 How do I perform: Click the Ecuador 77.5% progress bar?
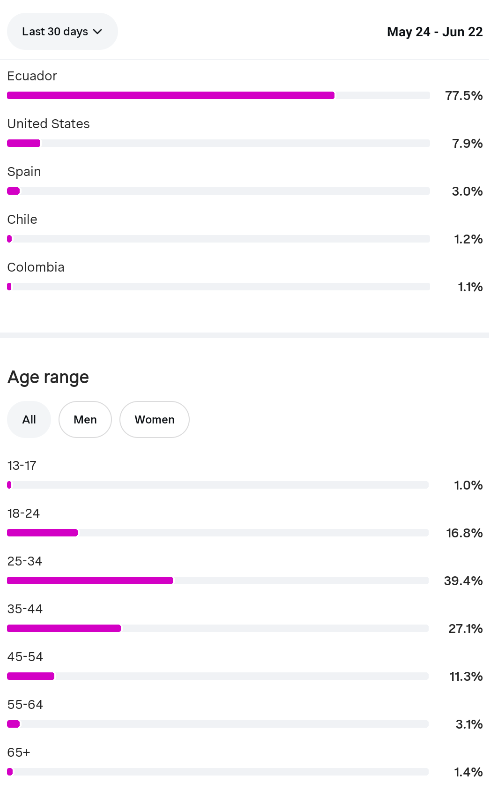click(219, 95)
